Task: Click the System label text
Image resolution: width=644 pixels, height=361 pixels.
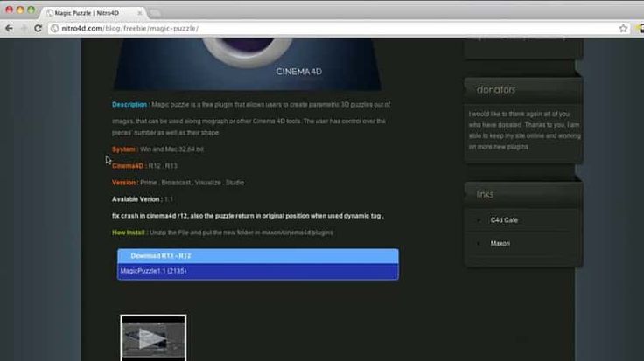Action: pos(123,149)
